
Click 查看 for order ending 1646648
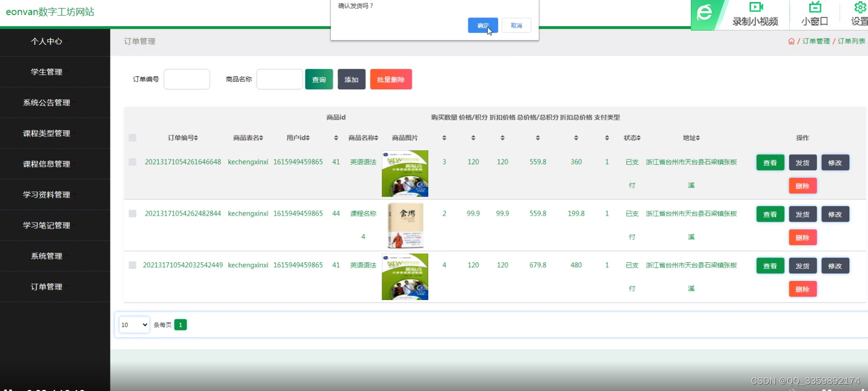tap(770, 163)
